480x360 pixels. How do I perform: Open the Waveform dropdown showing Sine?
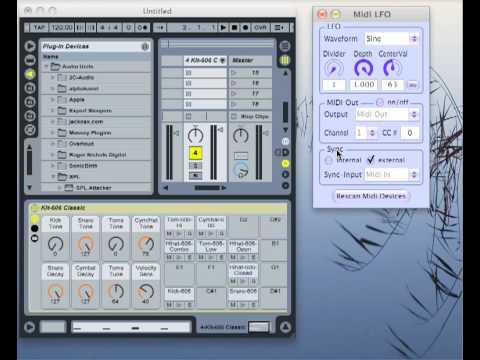pos(391,39)
